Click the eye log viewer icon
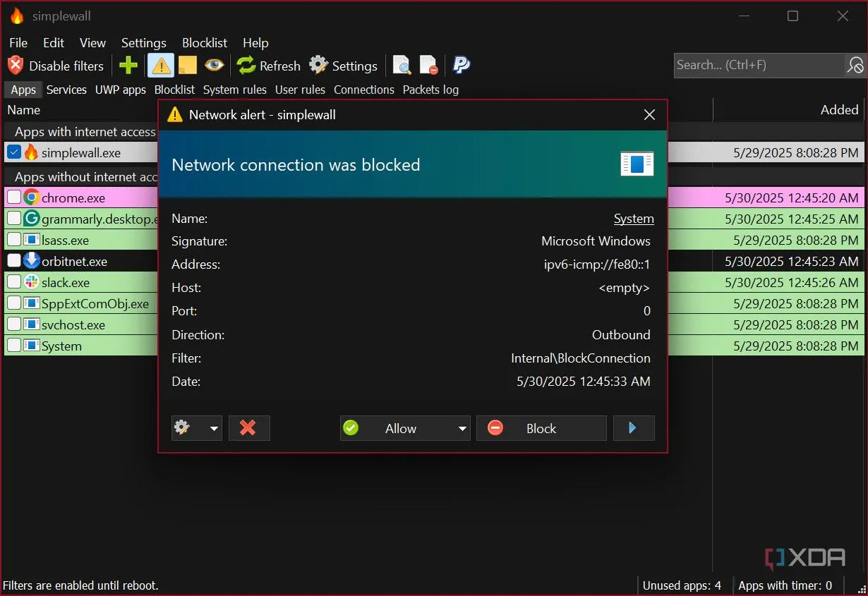This screenshot has width=868, height=596. point(215,66)
